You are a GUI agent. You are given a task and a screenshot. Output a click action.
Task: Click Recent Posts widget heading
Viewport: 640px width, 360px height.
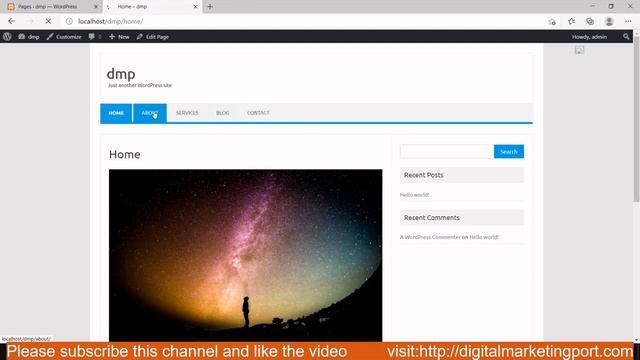pos(423,175)
